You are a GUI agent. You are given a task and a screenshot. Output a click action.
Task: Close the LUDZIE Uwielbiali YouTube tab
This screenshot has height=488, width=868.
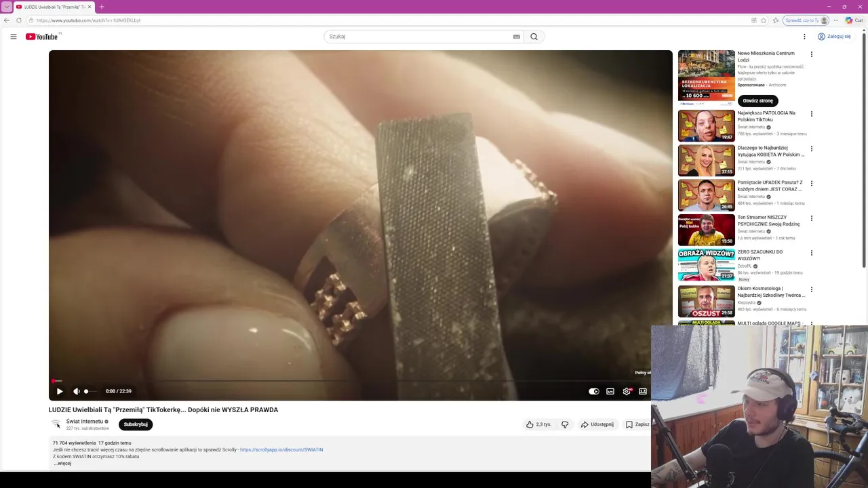click(90, 7)
